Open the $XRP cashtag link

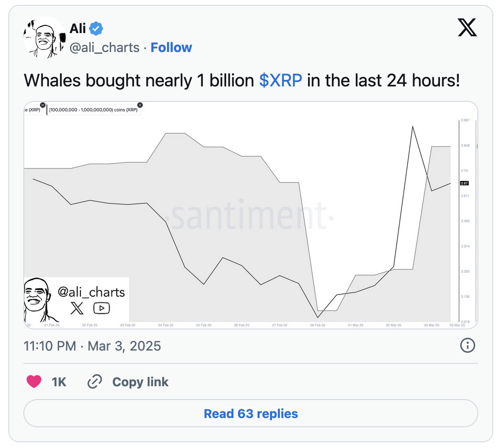pyautogui.click(x=280, y=81)
